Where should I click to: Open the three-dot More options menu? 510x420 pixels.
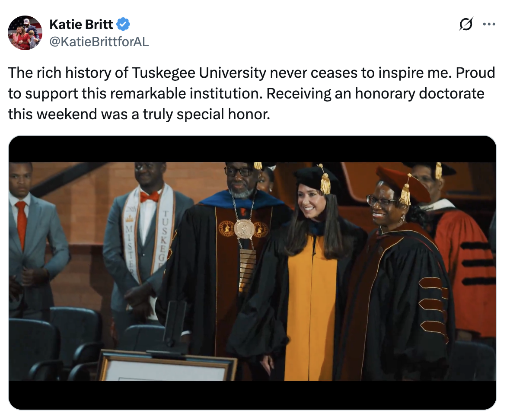pyautogui.click(x=489, y=24)
